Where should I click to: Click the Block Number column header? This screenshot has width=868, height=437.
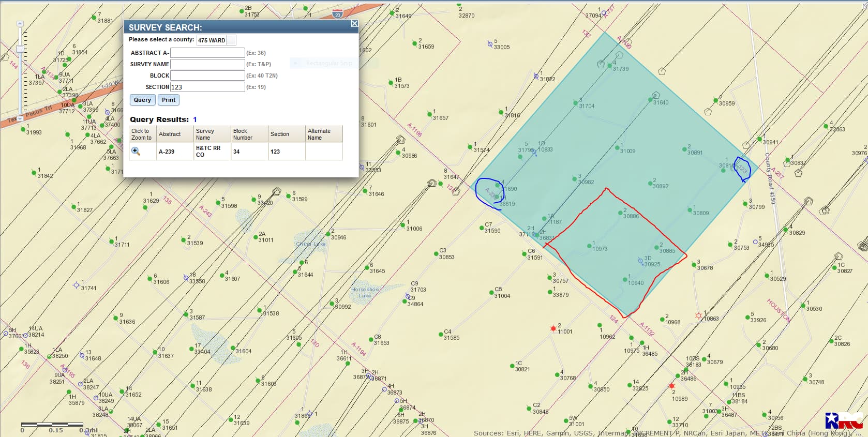249,134
